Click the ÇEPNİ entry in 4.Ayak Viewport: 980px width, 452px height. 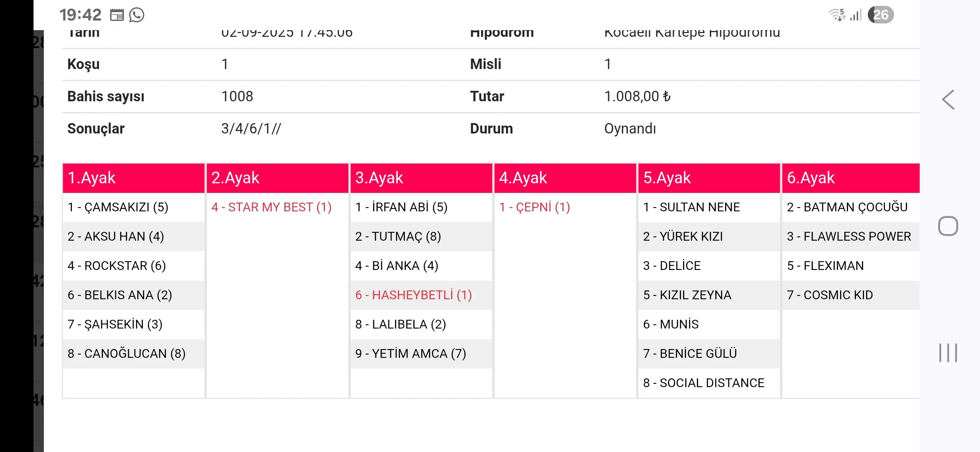coord(534,207)
